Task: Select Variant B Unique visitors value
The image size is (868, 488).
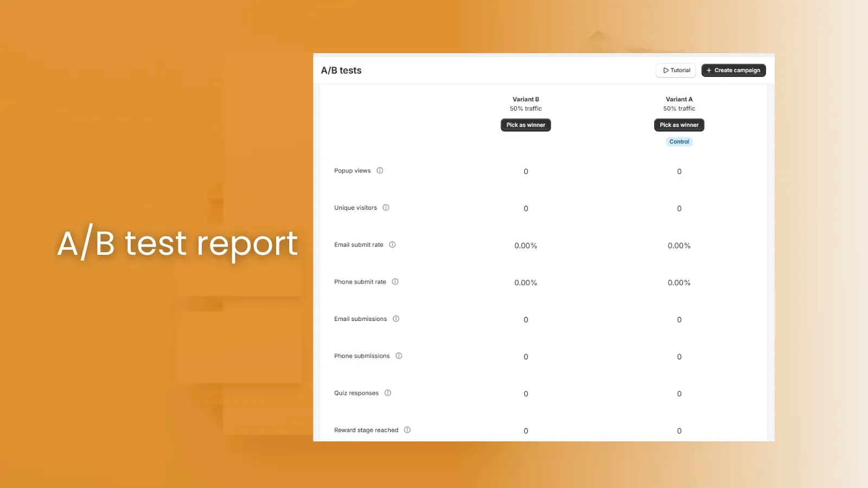Action: pyautogui.click(x=526, y=209)
